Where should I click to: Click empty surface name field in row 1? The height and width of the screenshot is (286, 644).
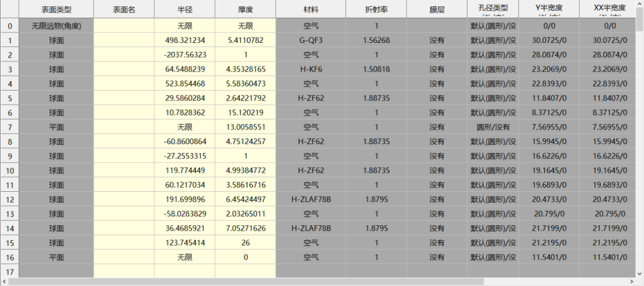[x=124, y=40]
